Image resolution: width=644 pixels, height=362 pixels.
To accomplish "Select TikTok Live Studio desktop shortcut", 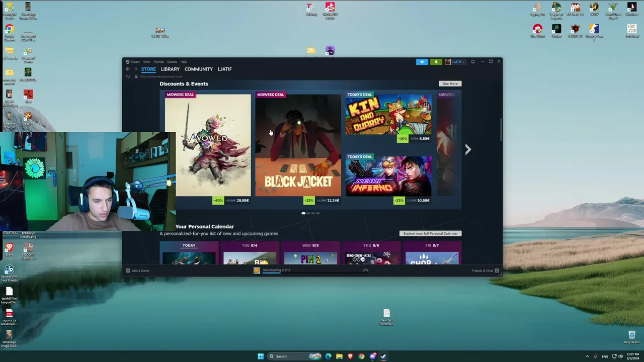I will pos(330,11).
